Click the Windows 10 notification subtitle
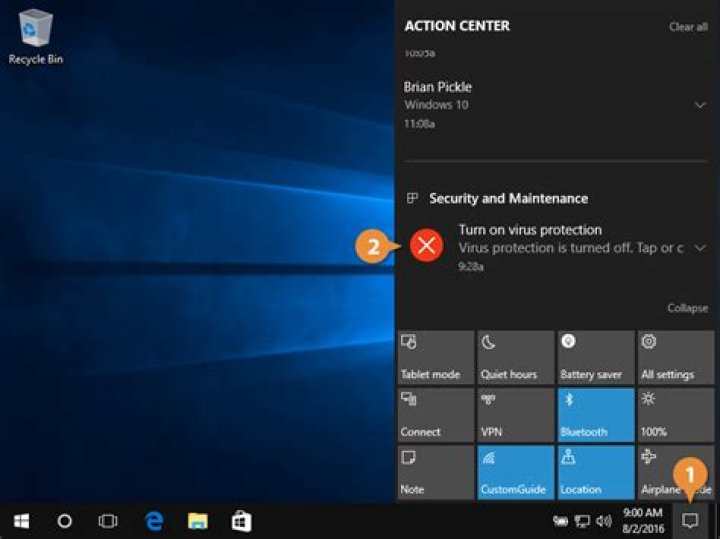This screenshot has height=539, width=720. point(436,105)
